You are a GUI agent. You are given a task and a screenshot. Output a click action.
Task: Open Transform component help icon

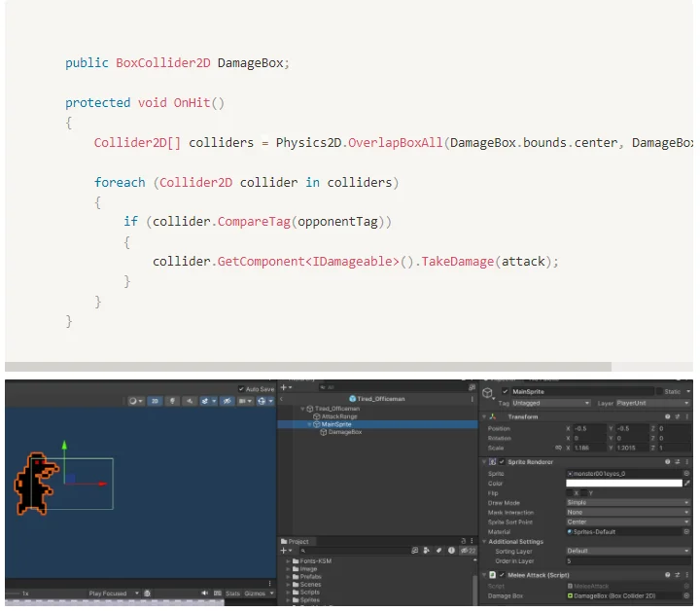[667, 416]
